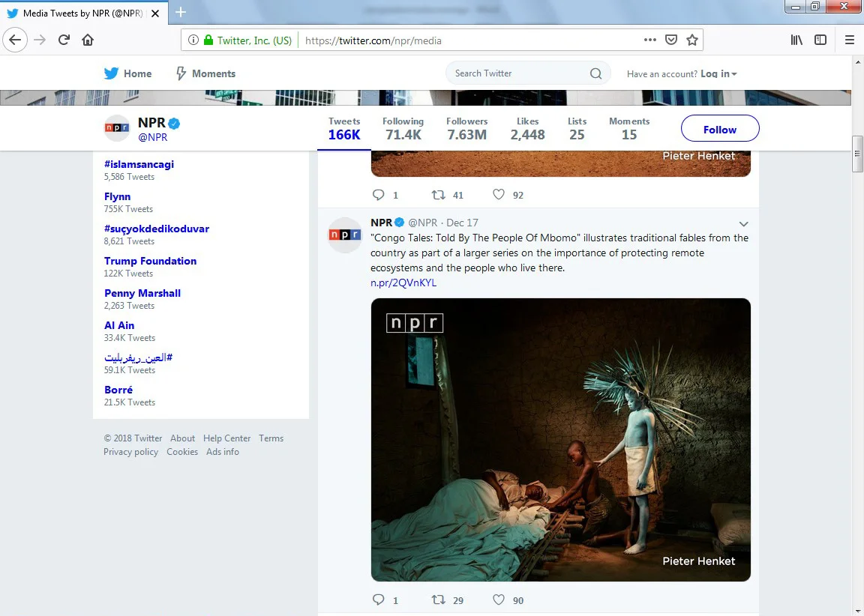The image size is (864, 616).
Task: Open the Firefox Library icon
Action: (x=796, y=40)
